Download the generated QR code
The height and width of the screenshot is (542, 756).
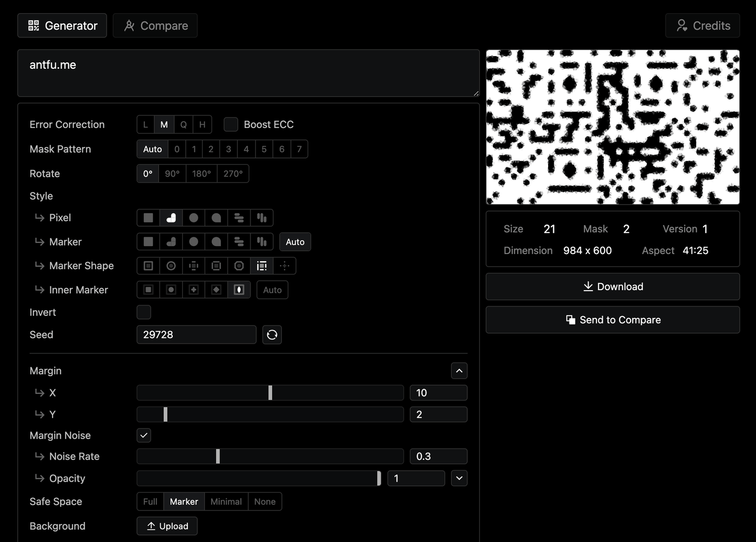[x=613, y=286]
